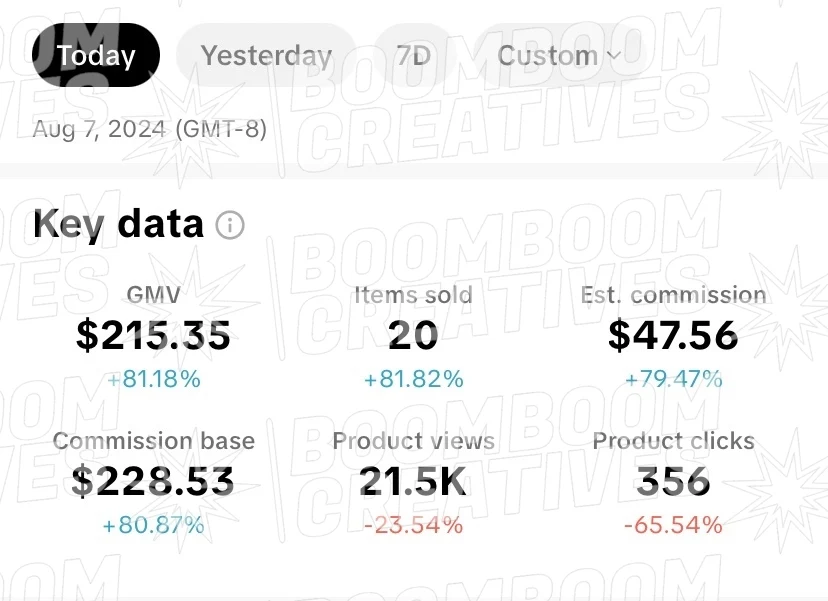
Task: Open the Product views 21.5K metric
Action: [413, 483]
